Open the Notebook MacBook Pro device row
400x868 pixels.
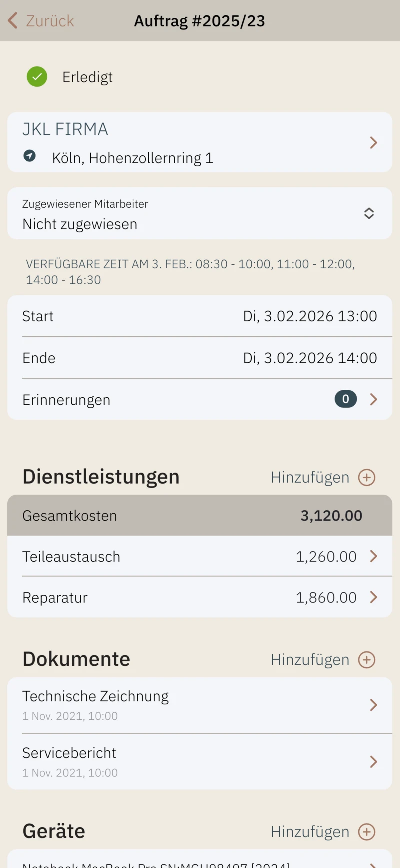200,863
